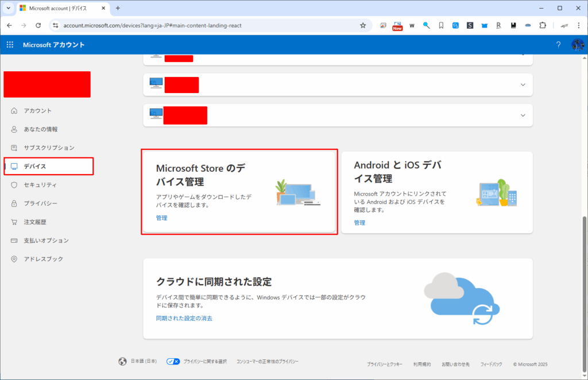Close the Microsoft account tab
Screen dimensions: 588x380
(x=103, y=8)
